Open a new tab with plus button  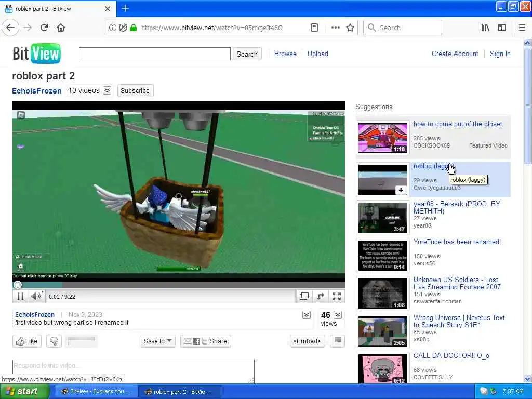125,8
